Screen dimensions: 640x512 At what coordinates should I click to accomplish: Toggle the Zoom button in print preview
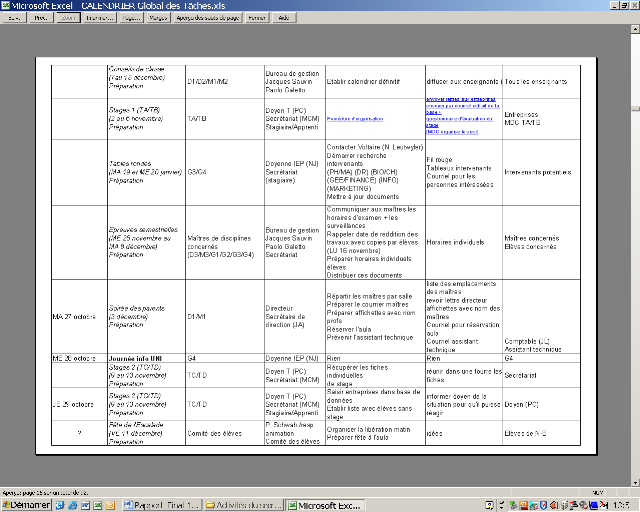click(x=68, y=18)
